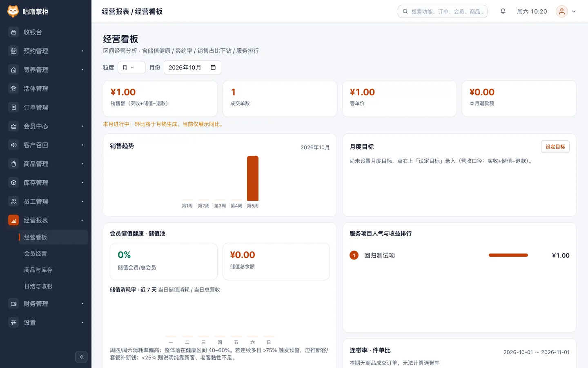588x368 pixels.
Task: Expand the 设置 submenu arrow
Action: 82,323
